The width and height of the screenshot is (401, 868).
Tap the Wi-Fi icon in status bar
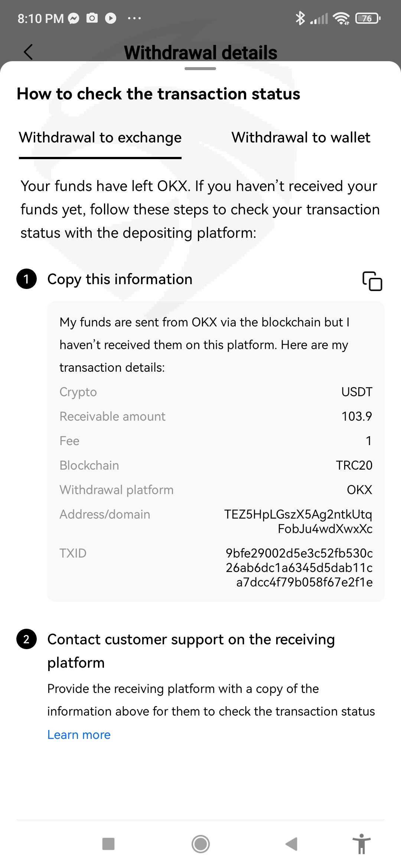click(x=341, y=18)
